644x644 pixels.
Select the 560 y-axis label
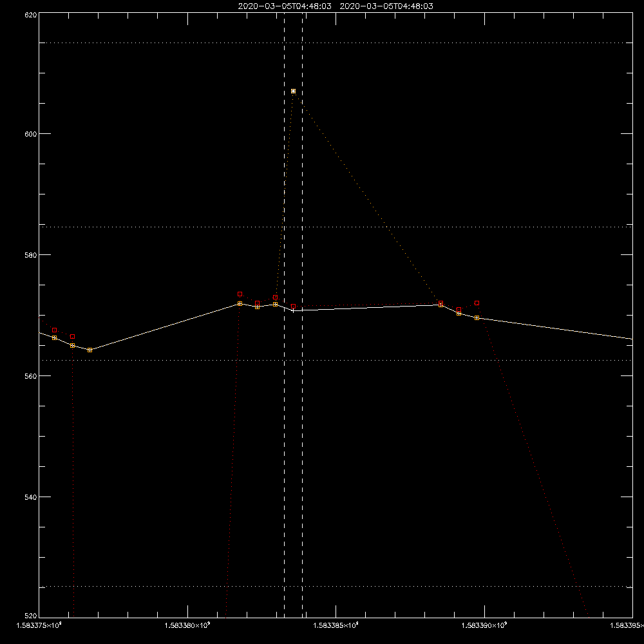click(x=31, y=376)
